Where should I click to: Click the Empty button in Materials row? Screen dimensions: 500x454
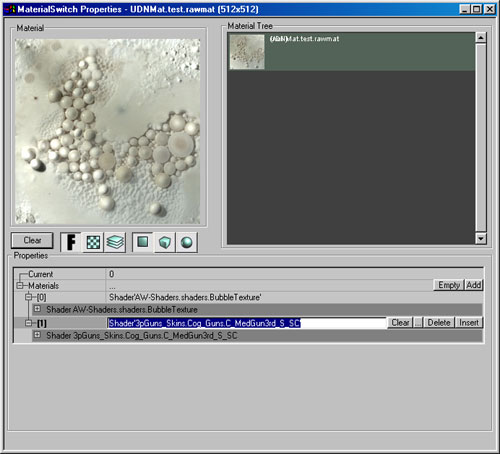(449, 285)
